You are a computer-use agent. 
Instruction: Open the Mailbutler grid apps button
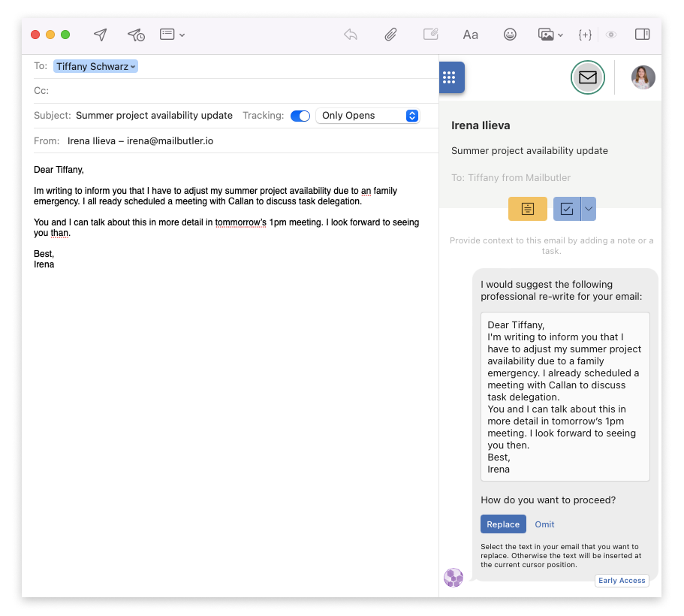(451, 77)
